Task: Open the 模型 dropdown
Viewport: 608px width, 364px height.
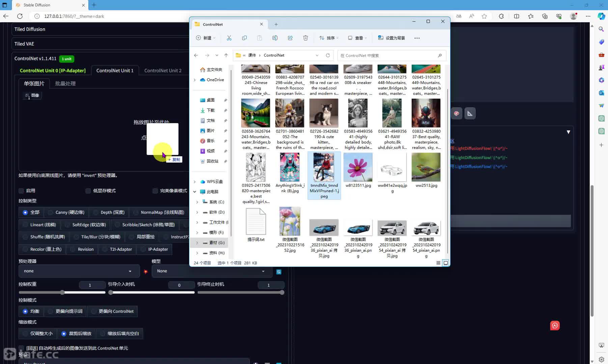Action: [212, 271]
